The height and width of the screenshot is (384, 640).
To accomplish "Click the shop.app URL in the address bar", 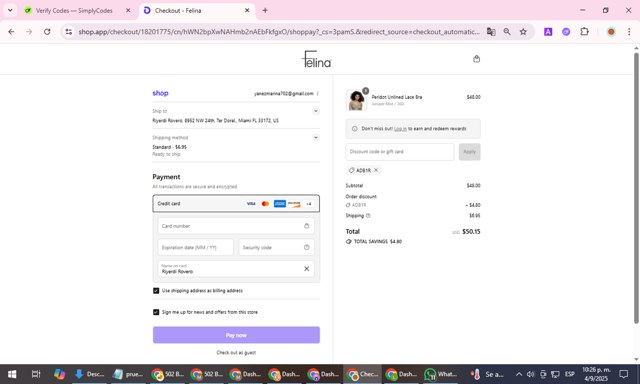I will point(279,31).
